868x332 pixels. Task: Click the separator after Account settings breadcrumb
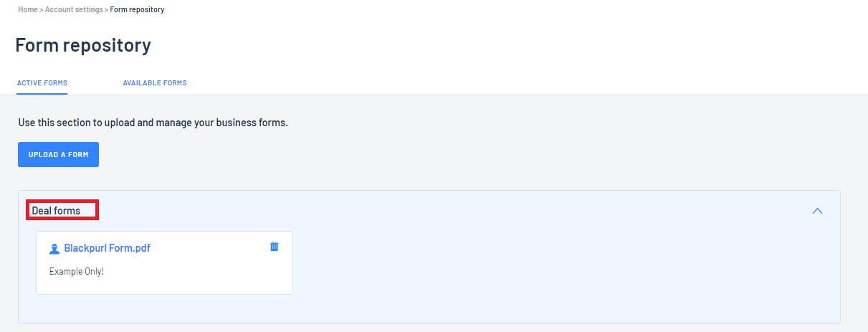click(107, 9)
